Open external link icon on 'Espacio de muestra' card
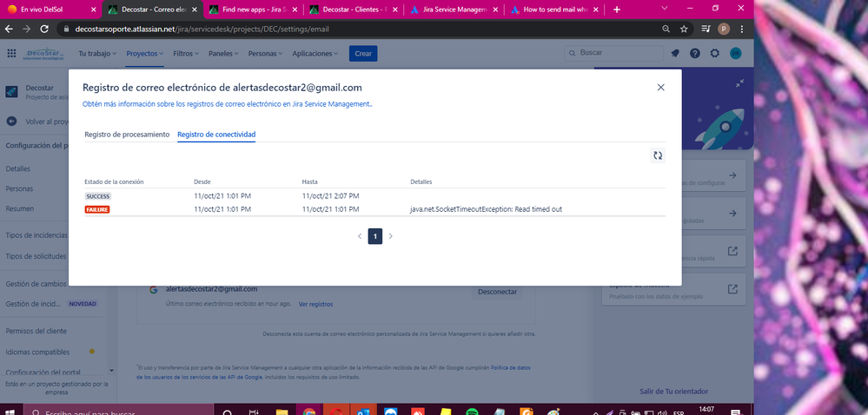 732,289
